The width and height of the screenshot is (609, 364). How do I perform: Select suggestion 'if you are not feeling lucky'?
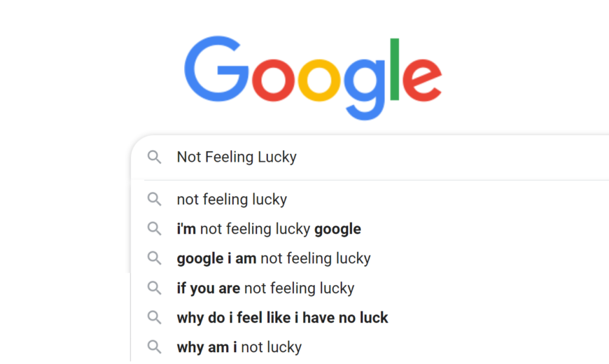(266, 288)
